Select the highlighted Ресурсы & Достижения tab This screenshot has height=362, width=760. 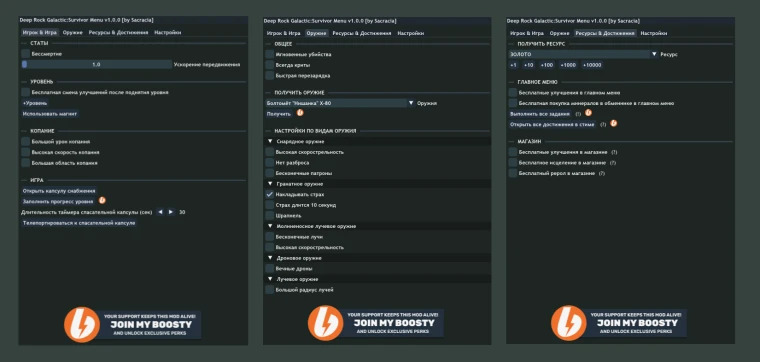[604, 33]
